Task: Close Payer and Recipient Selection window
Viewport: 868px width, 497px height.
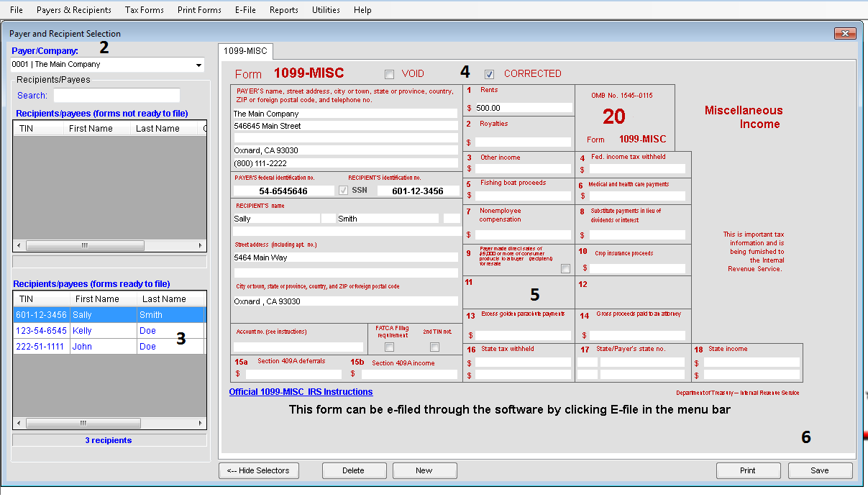Action: click(844, 34)
